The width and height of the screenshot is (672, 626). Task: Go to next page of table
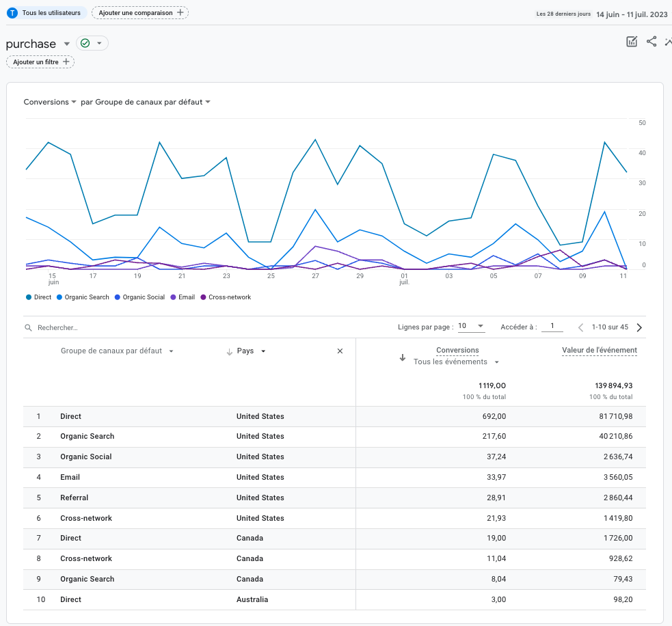pos(639,327)
